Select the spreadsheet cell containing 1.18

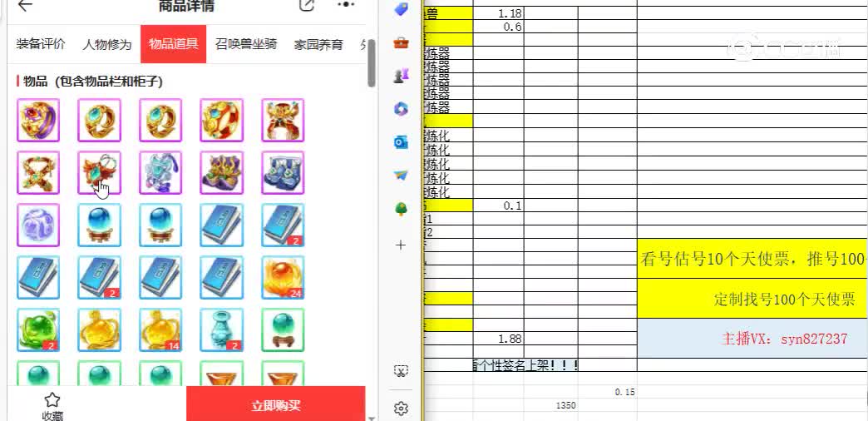[x=498, y=12]
